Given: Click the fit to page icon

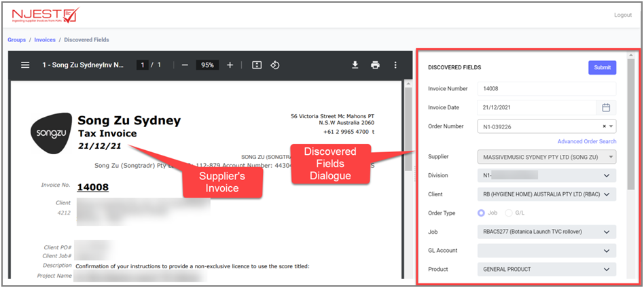Looking at the screenshot, I should point(257,65).
